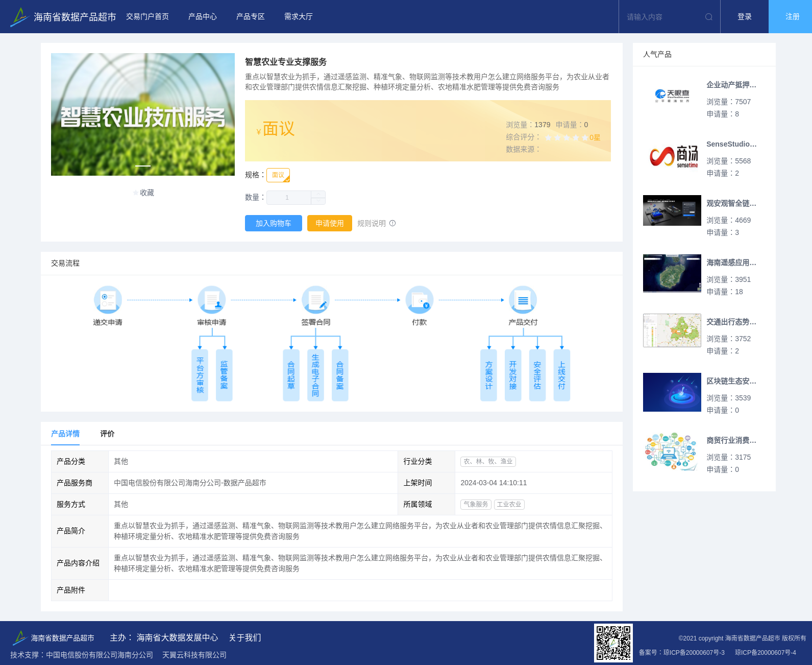Click the quantity input field
The height and width of the screenshot is (665, 812).
click(x=289, y=198)
